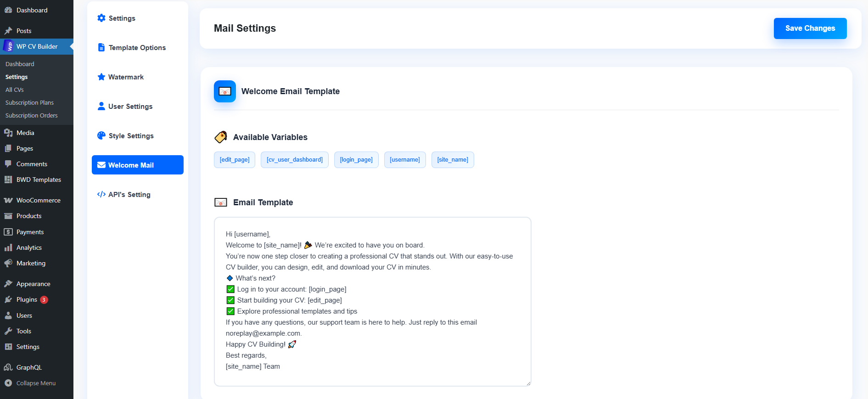Go to the Style Settings tab
The height and width of the screenshot is (399, 868).
138,135
